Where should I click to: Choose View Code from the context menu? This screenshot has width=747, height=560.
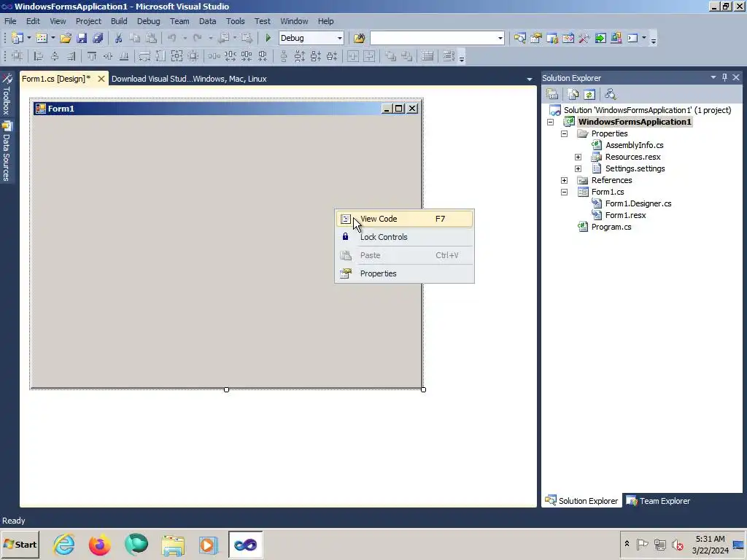[x=404, y=219]
